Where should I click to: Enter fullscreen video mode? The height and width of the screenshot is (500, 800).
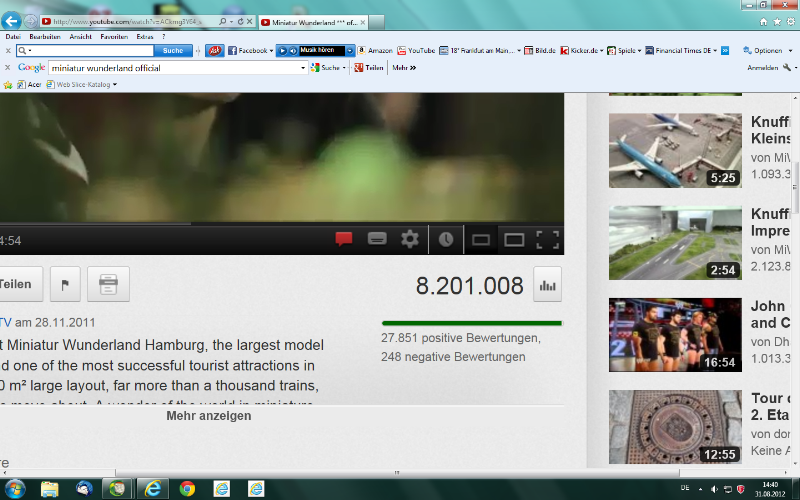[x=547, y=239]
